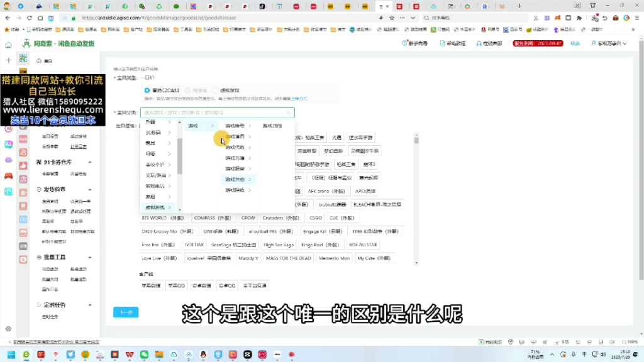Click the blue user avatar icon next to account name
Viewport: 644px width, 362px height.
(x=594, y=43)
